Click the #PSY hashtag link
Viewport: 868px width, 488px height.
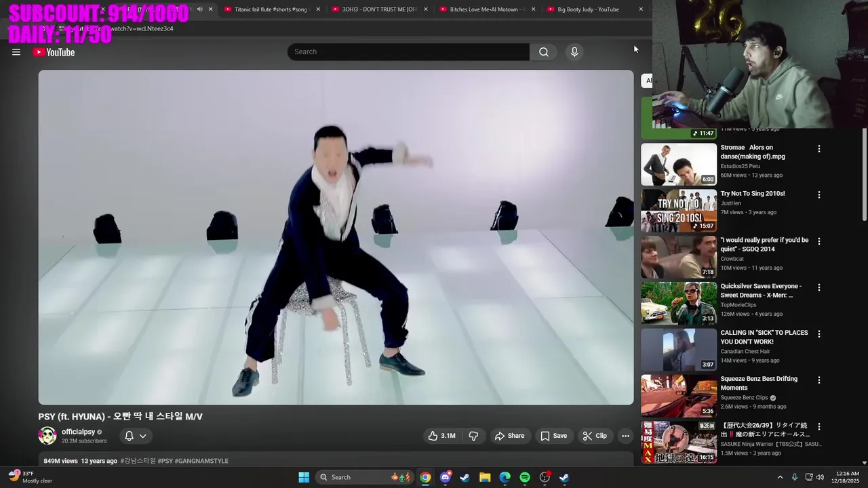coord(165,461)
